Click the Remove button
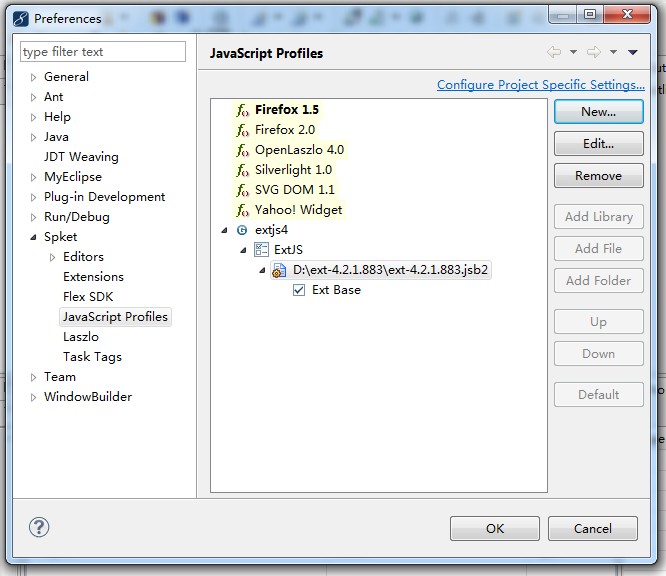Image resolution: width=666 pixels, height=576 pixels. coord(598,175)
